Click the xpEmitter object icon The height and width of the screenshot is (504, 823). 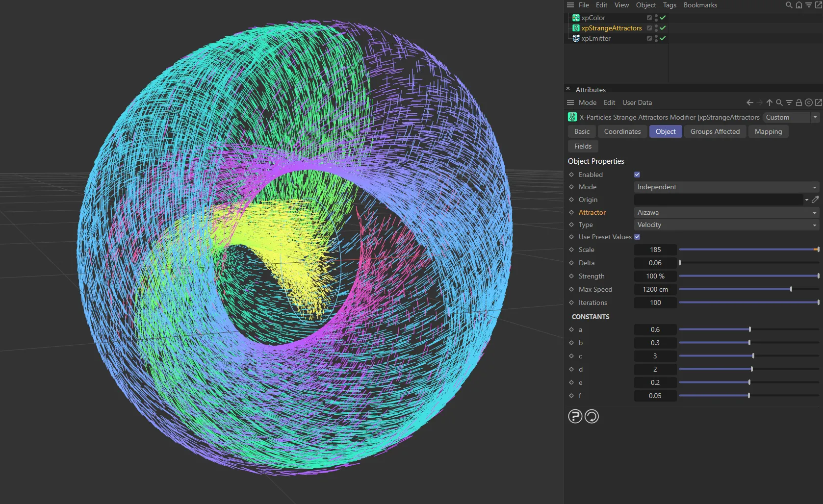coord(576,38)
